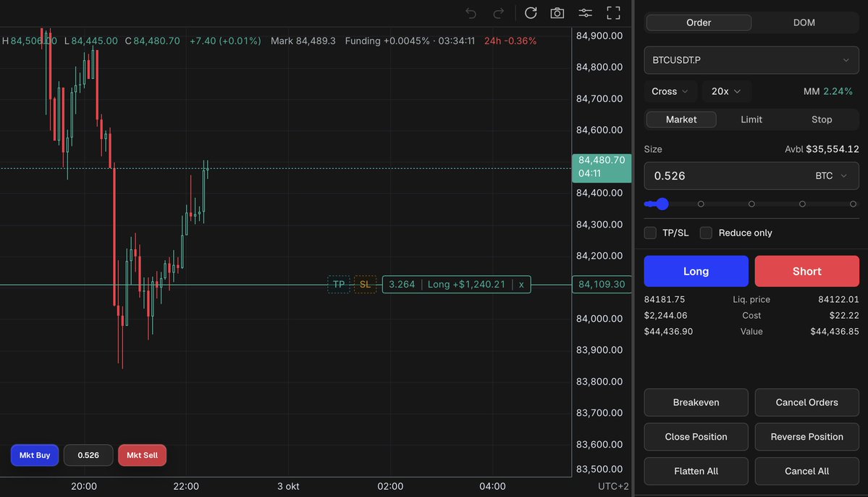Image resolution: width=868 pixels, height=497 pixels.
Task: Click the undo arrow icon
Action: coord(471,13)
